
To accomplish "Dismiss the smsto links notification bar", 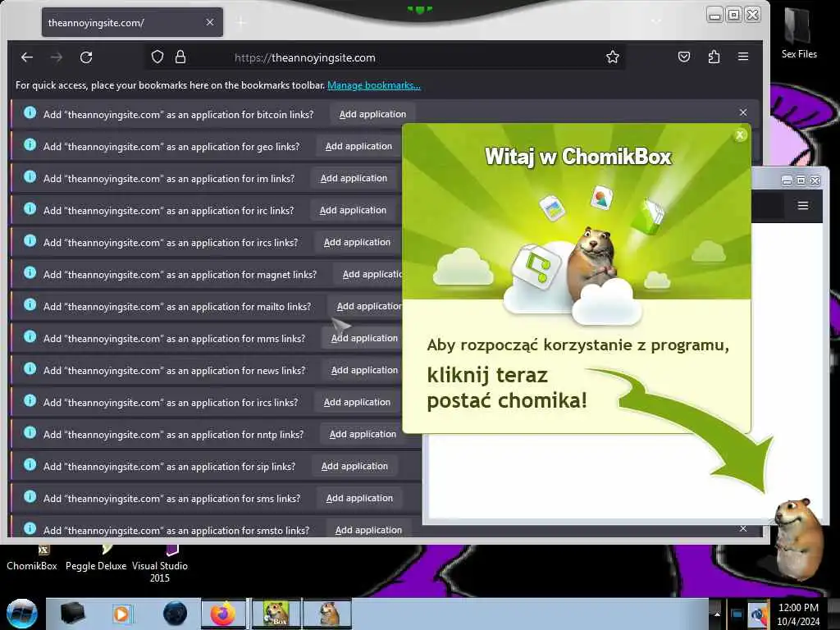I will pos(743,529).
